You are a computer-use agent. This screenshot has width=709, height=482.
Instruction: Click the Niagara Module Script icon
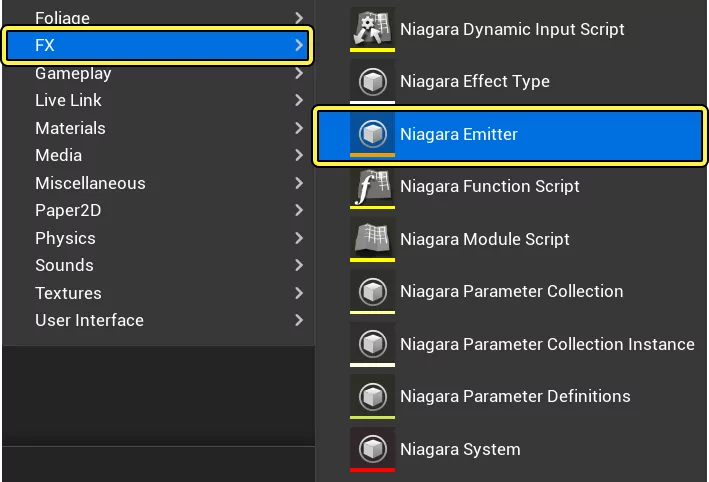point(372,239)
